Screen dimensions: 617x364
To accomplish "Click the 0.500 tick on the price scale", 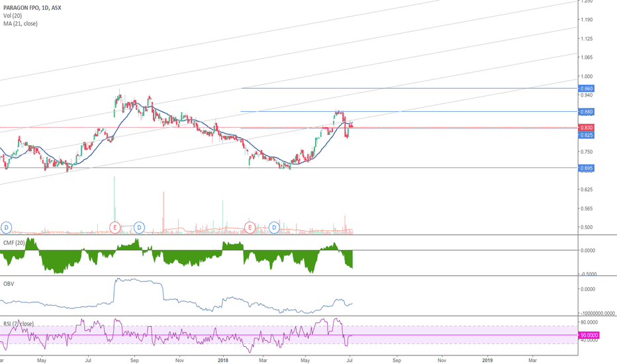I will click(587, 227).
